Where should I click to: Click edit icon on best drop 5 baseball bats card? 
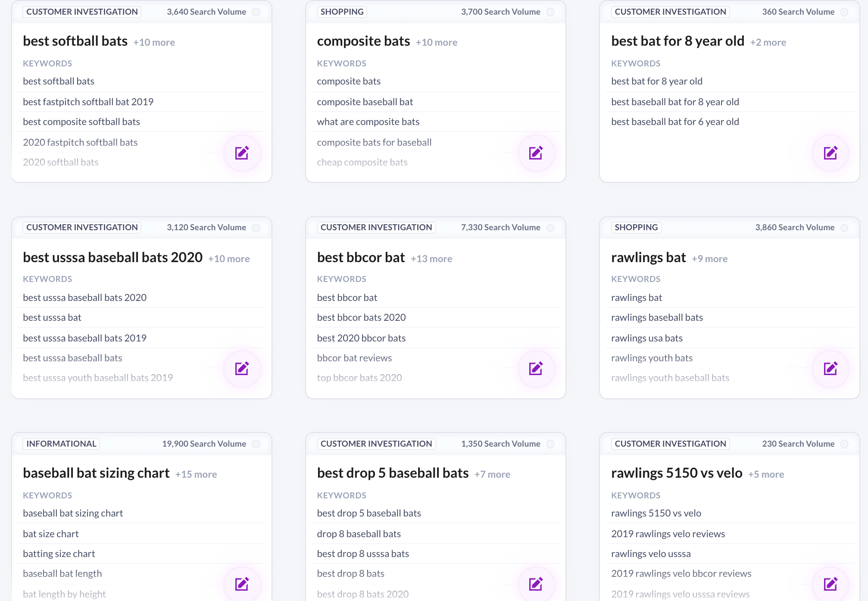pyautogui.click(x=536, y=584)
